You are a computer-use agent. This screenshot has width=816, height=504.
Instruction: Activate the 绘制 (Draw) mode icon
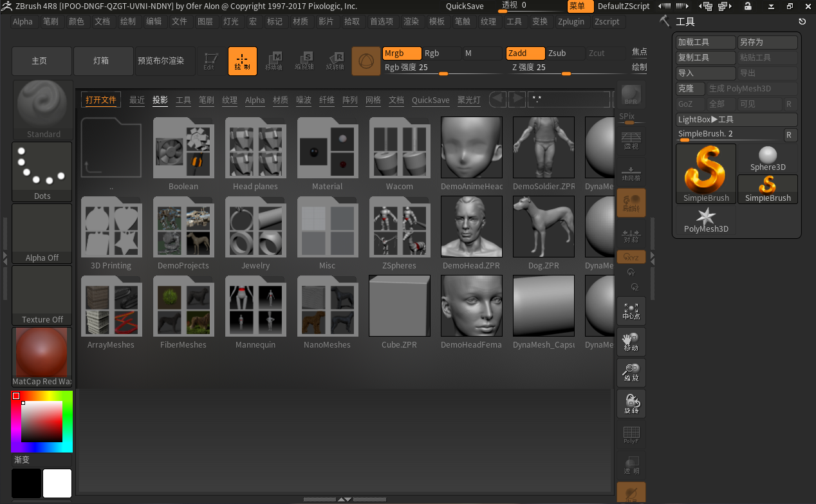(x=242, y=61)
